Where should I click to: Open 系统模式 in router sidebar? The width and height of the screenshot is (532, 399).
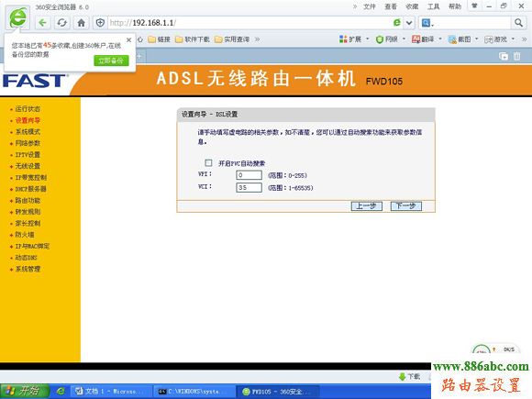click(28, 132)
